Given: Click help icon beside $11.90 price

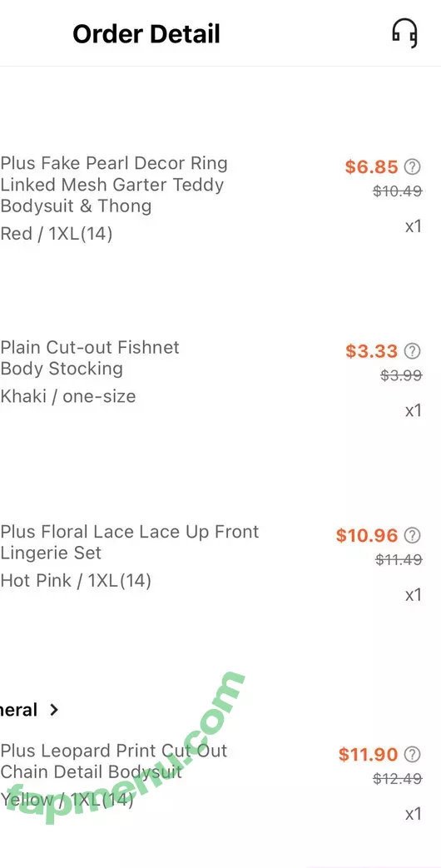Looking at the screenshot, I should 412,754.
